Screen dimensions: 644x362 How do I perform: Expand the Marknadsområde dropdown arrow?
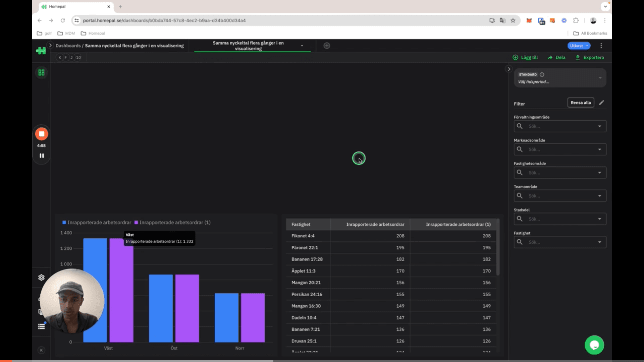point(599,149)
